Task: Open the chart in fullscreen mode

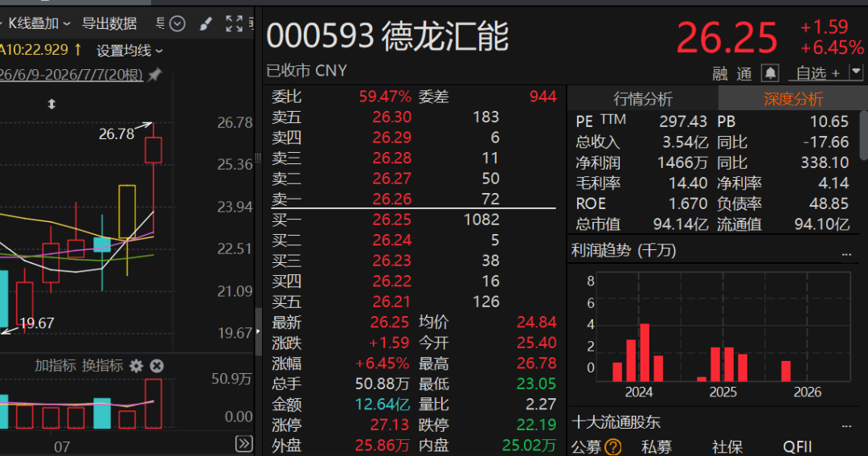Action: (x=234, y=23)
